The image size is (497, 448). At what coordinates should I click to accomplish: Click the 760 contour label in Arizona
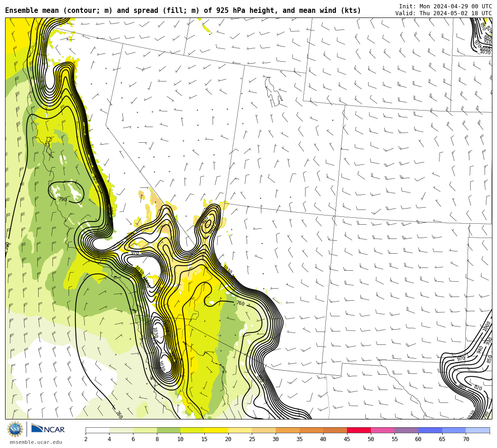coord(241,303)
